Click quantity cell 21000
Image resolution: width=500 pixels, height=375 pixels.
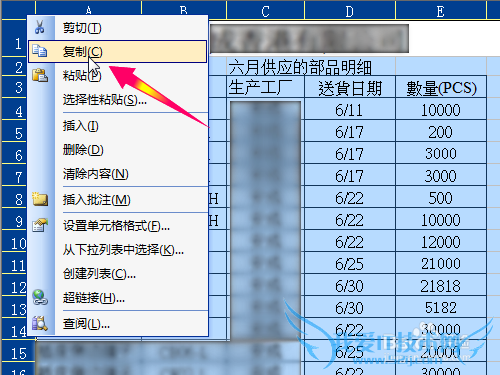(441, 263)
